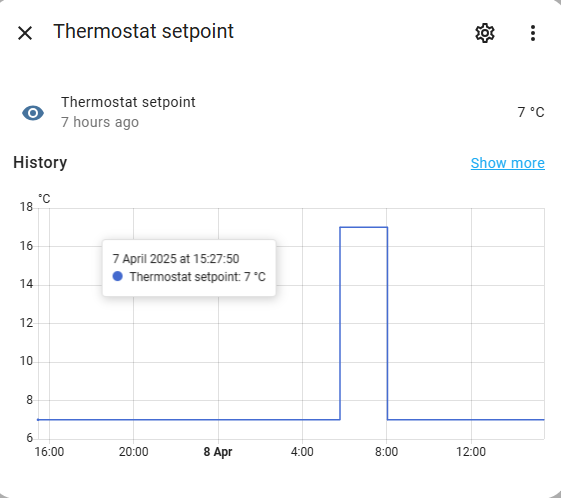The height and width of the screenshot is (498, 561).
Task: Click the top of the 17 °C plateau
Action: coord(364,227)
